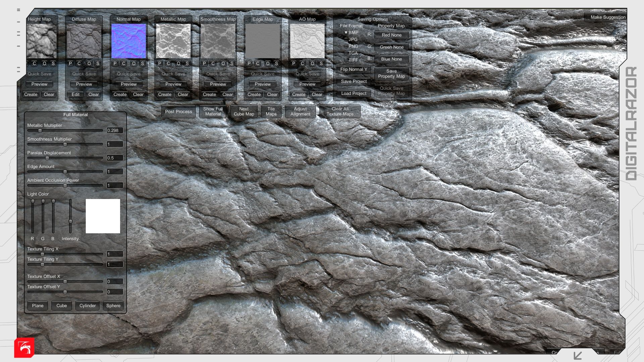Viewport: 644px width, 362px height.
Task: Choose JPG as the file format
Action: coord(346,40)
